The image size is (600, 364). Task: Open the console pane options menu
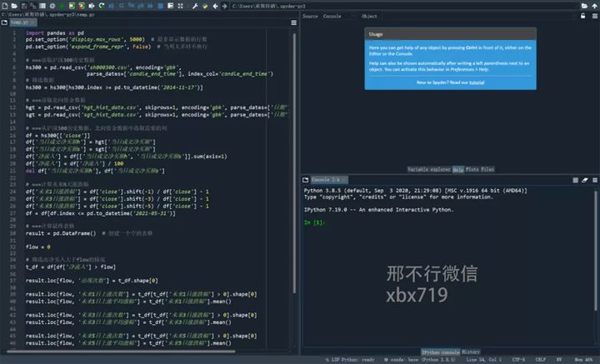point(595,180)
